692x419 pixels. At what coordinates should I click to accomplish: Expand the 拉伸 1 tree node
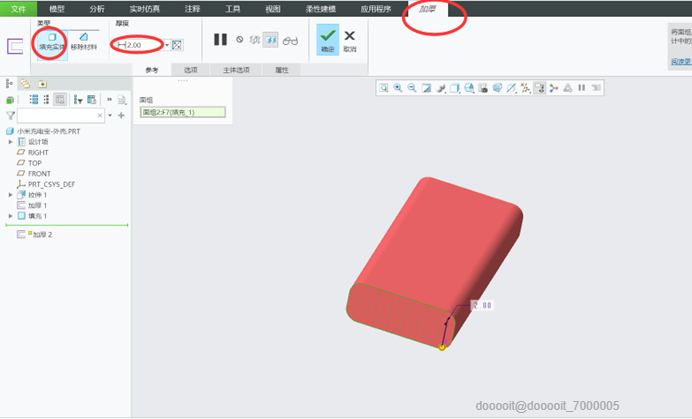pyautogui.click(x=11, y=195)
